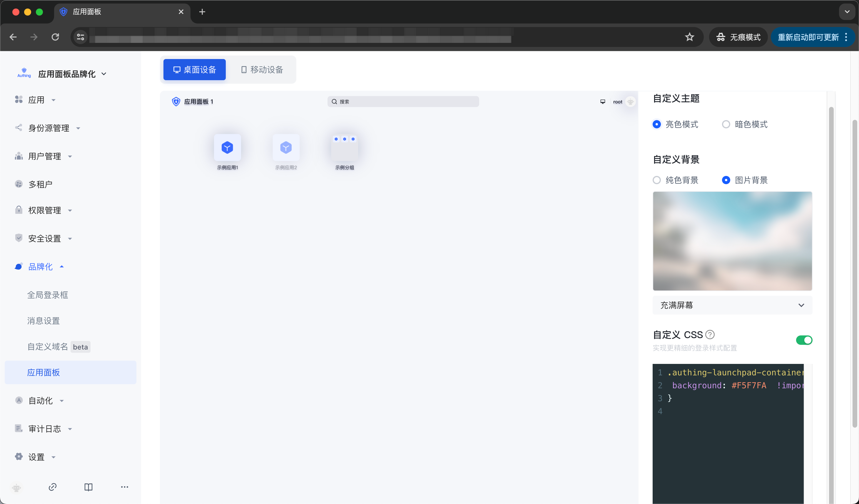Screen dimensions: 859x504
Task: Toggle off the 自定义 CSS switch
Action: pyautogui.click(x=804, y=340)
